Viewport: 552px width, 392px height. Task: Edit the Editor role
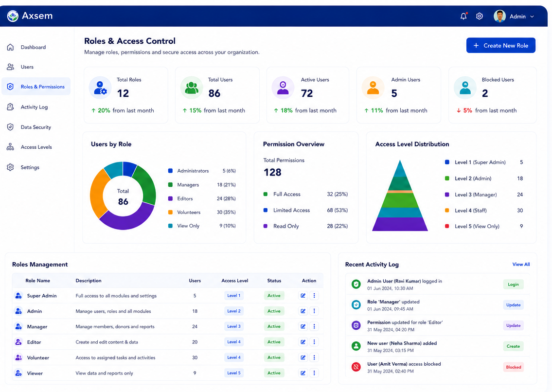pyautogui.click(x=303, y=342)
